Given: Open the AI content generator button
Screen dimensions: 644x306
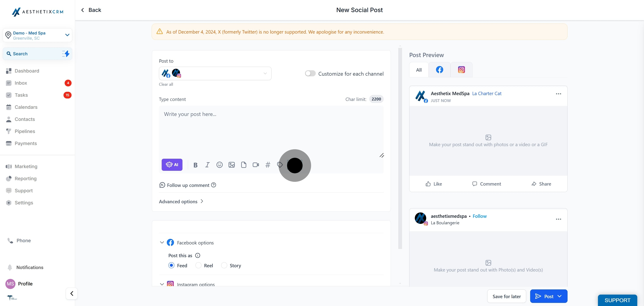Looking at the screenshot, I should 172,165.
